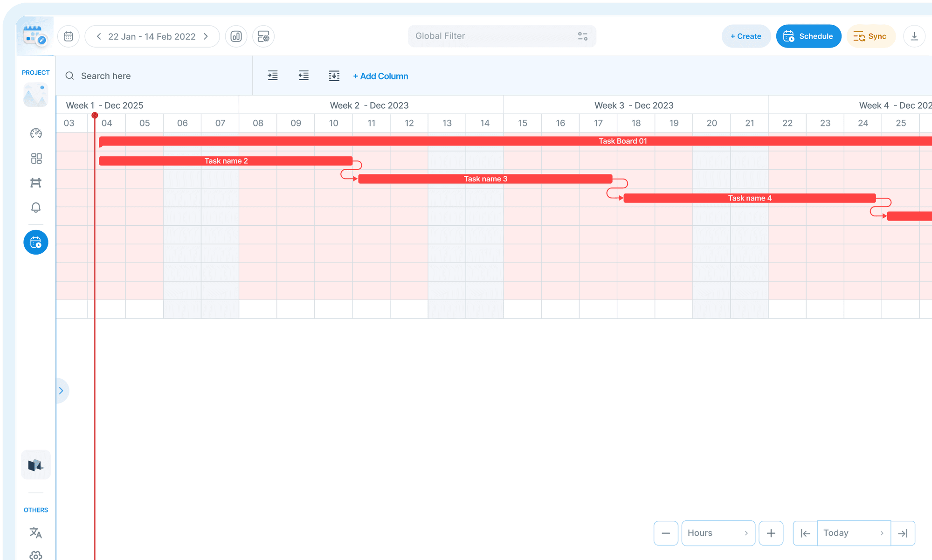Open the hurdle-shaped sidebar icon
932x560 pixels.
[36, 183]
